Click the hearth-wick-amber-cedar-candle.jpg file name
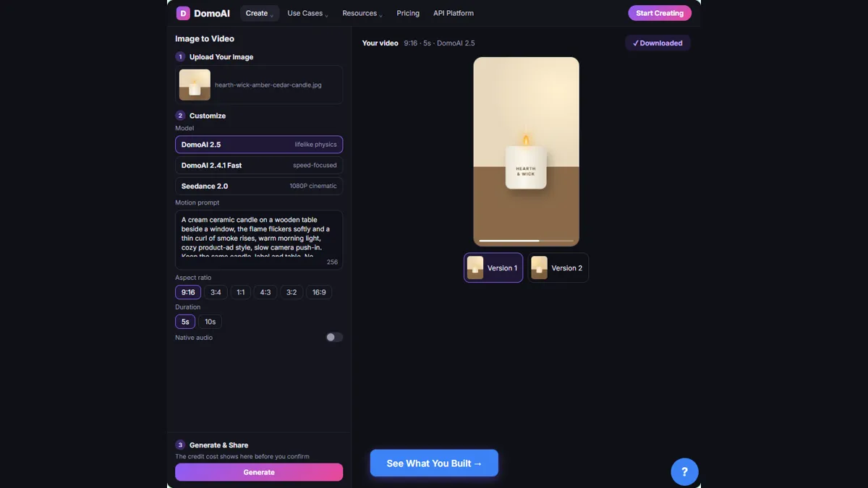The image size is (868, 488). tap(268, 85)
